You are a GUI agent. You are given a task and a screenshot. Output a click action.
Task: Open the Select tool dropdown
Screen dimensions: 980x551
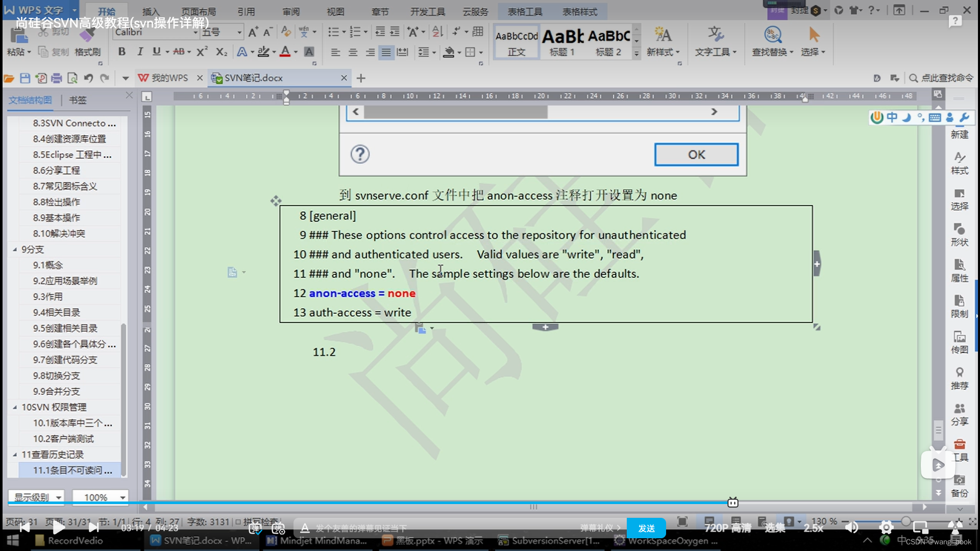[x=813, y=42]
